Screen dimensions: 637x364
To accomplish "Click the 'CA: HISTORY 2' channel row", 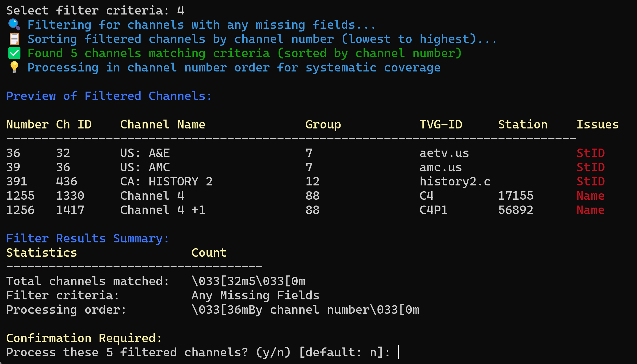I will coord(166,182).
